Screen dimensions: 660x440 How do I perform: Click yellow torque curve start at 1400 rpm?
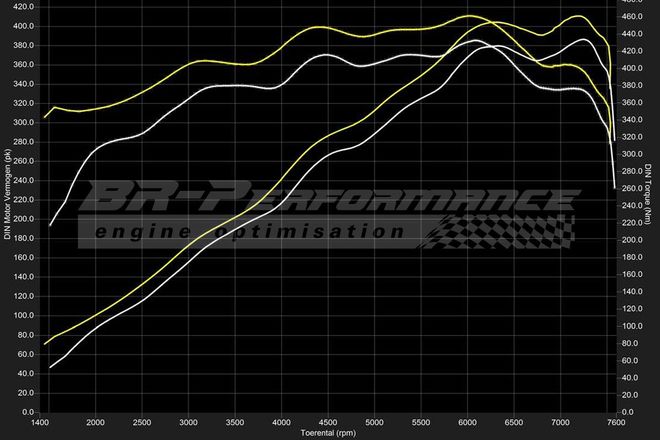pyautogui.click(x=45, y=118)
